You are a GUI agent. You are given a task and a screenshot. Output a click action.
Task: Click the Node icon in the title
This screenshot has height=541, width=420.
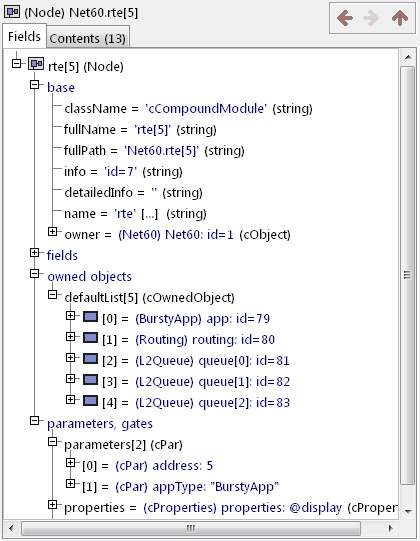click(x=12, y=12)
